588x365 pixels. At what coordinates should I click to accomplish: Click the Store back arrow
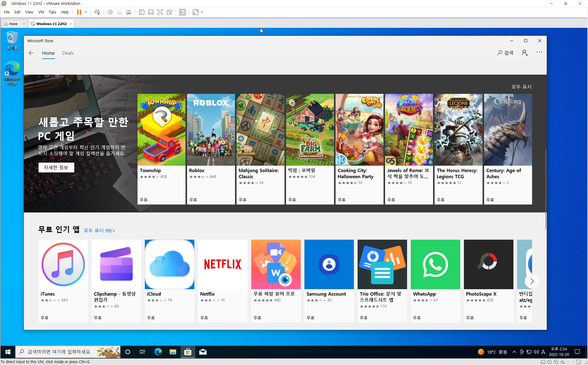pos(31,53)
